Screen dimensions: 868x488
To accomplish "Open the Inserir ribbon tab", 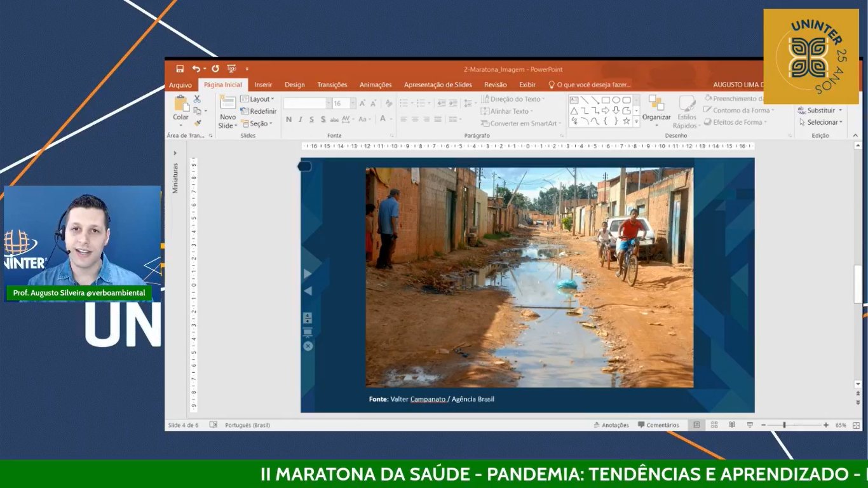I will pos(263,85).
